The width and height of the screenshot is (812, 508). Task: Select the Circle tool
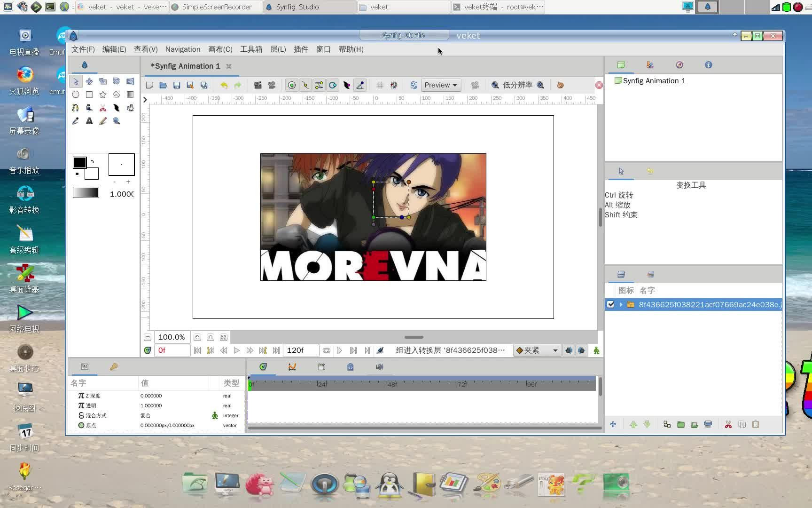[x=76, y=95]
